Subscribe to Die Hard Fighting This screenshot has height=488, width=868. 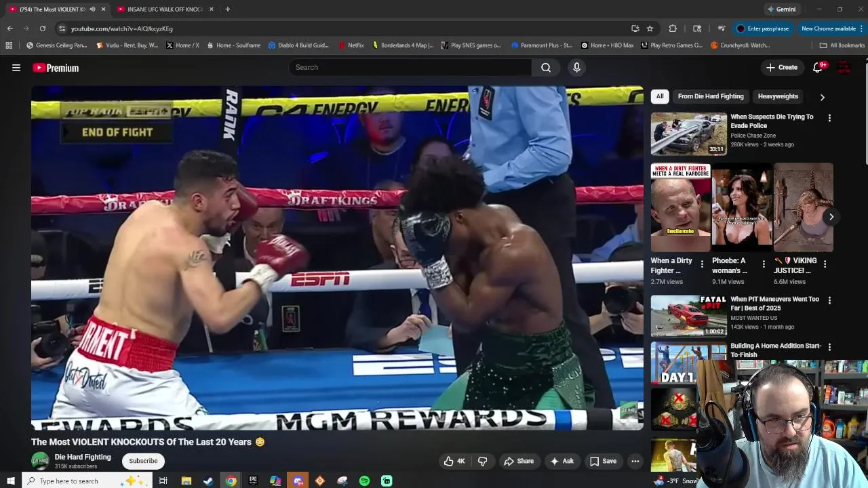143,461
